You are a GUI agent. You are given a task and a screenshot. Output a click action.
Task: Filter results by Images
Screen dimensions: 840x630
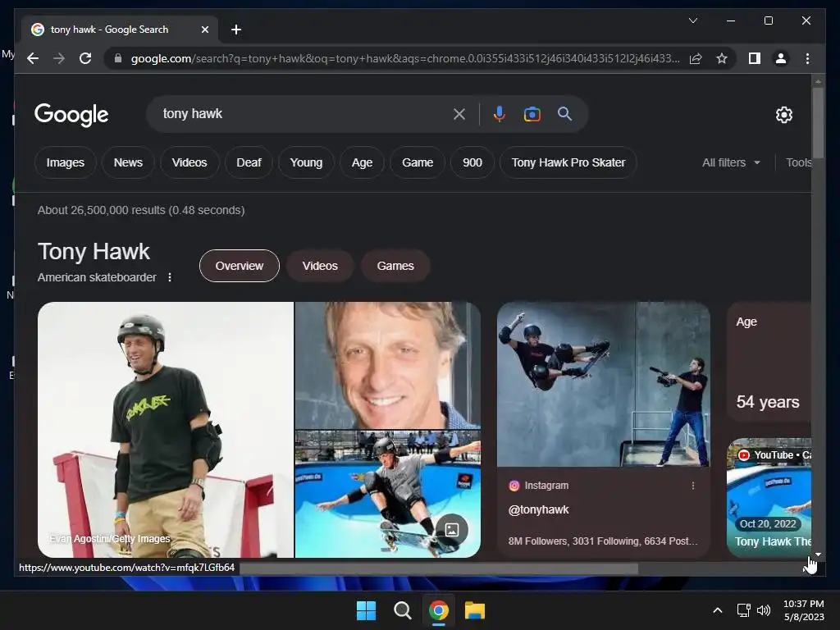point(66,162)
